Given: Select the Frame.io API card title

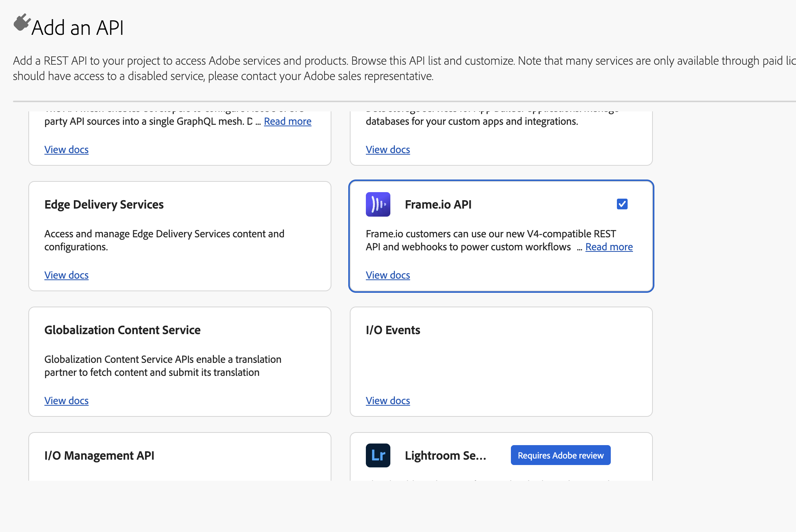Looking at the screenshot, I should [x=438, y=204].
